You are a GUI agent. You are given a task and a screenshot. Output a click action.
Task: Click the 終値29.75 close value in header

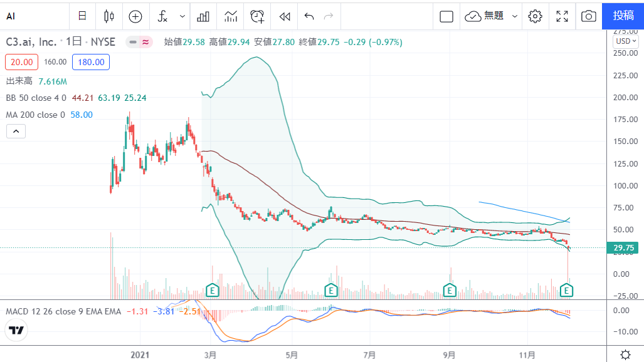click(x=319, y=42)
